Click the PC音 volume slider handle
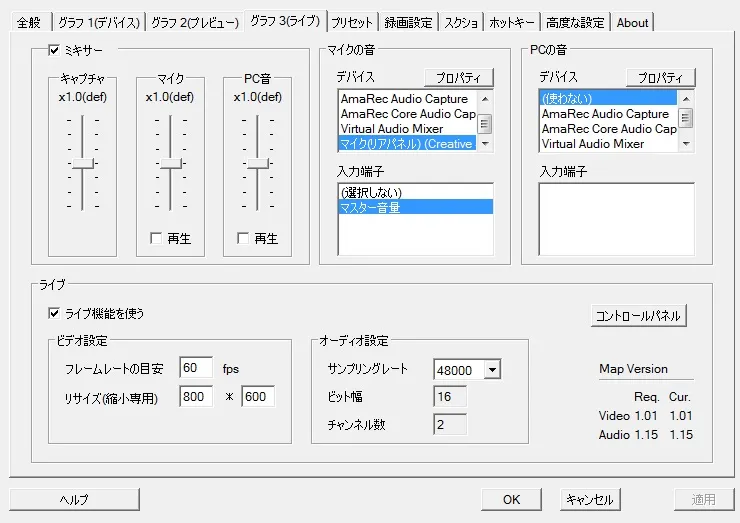Image resolution: width=740 pixels, height=523 pixels. [x=259, y=163]
